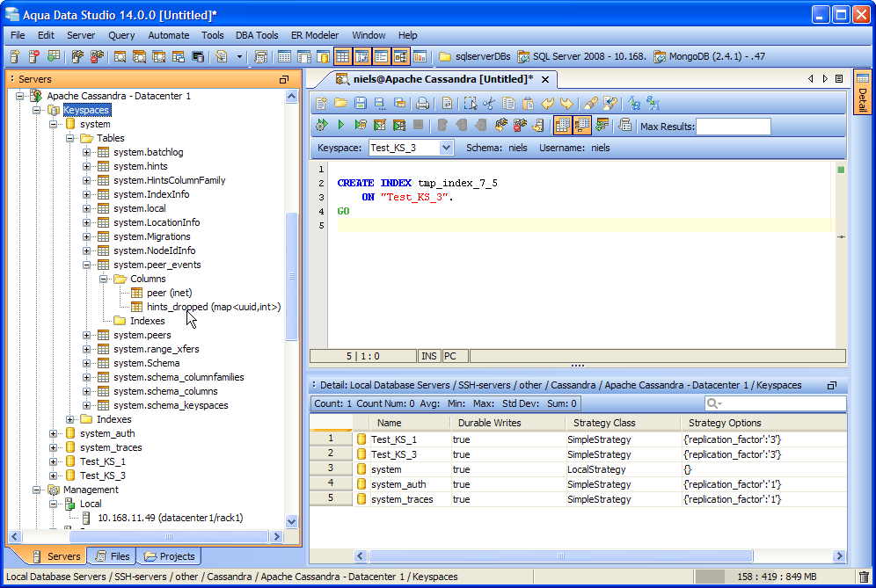Image resolution: width=876 pixels, height=588 pixels.
Task: Click the Servers tree vertical scrollbar
Action: pyautogui.click(x=293, y=277)
